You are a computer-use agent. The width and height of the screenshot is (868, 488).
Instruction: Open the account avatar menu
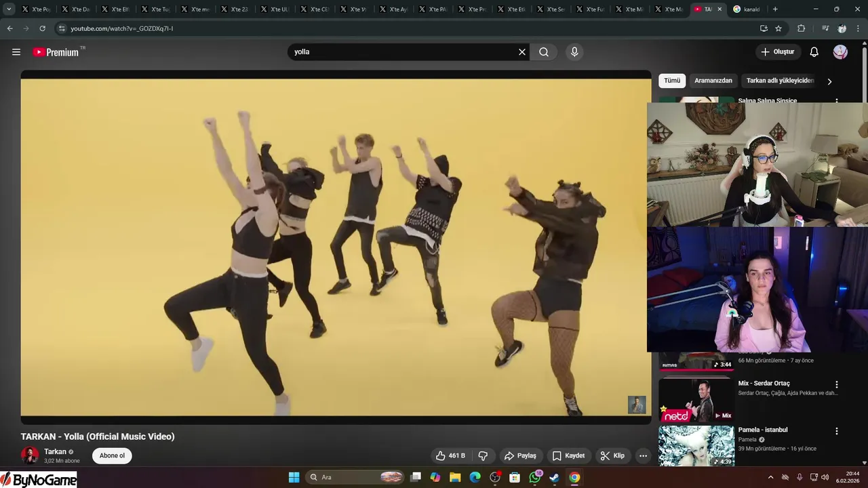[840, 52]
